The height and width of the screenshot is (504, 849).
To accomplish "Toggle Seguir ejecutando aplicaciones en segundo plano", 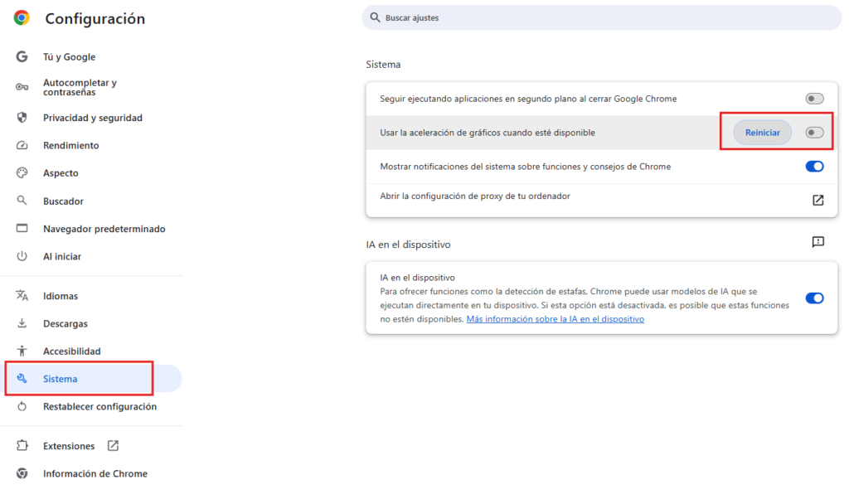I will 814,99.
